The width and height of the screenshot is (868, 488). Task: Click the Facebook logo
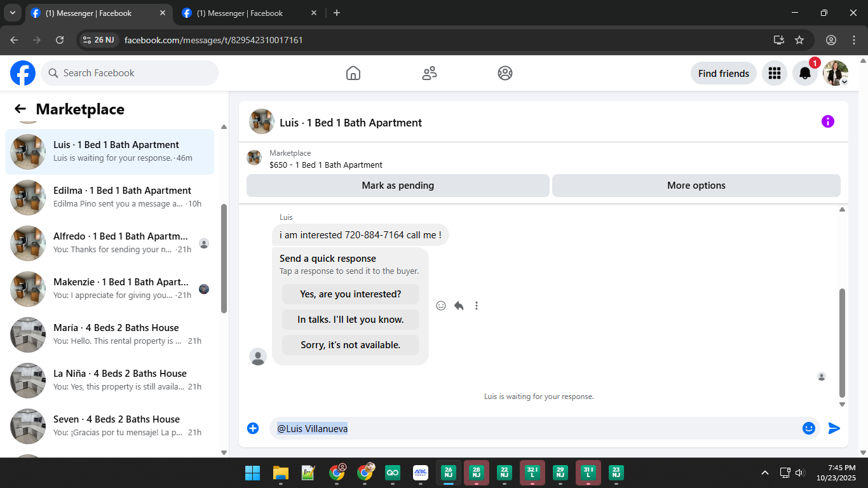click(23, 73)
